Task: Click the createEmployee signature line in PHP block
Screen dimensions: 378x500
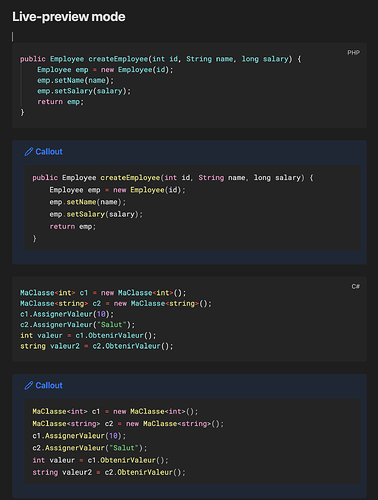Action: coord(160,59)
